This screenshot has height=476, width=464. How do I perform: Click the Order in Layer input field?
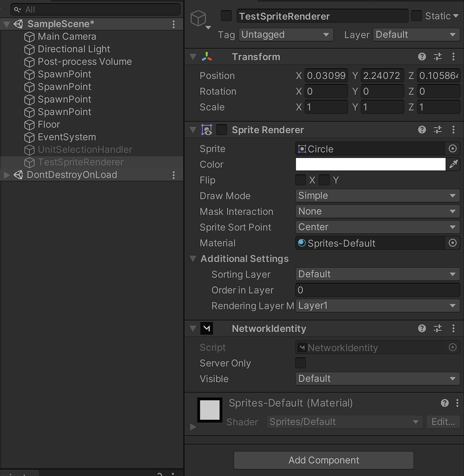pos(378,290)
